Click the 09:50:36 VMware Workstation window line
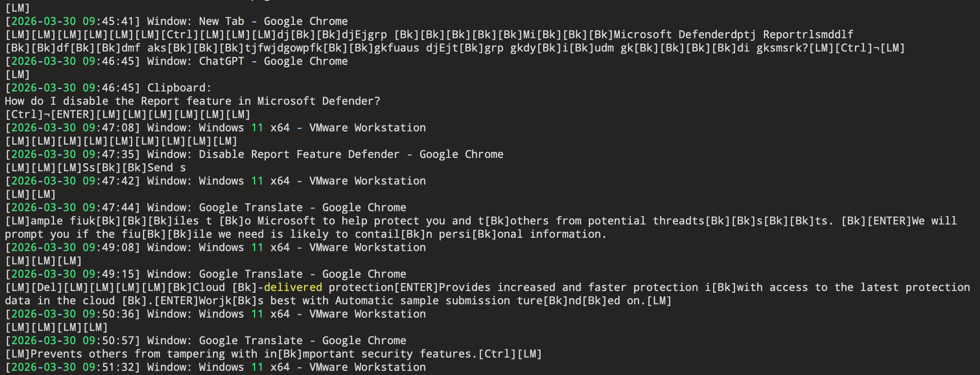Viewport: 980px width, 375px height. coord(215,314)
